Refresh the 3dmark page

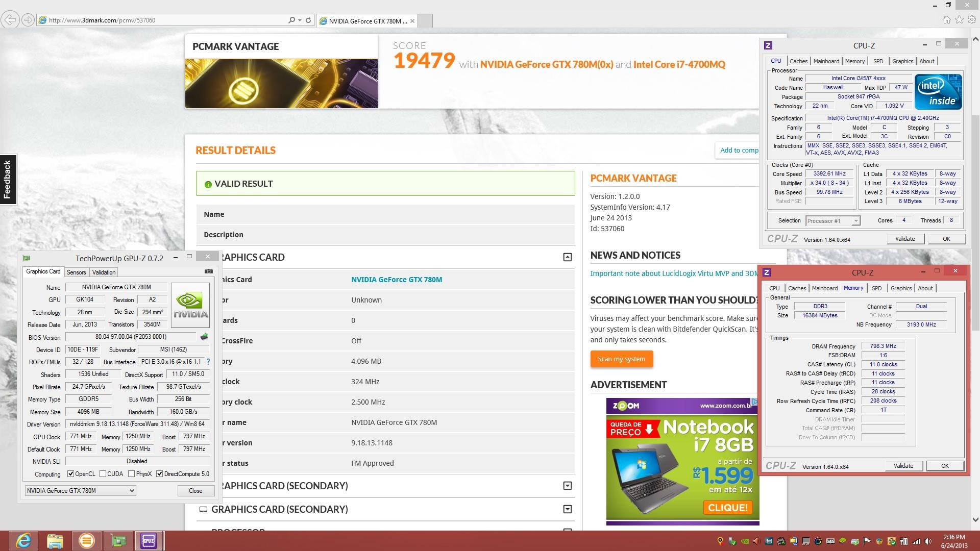tap(308, 20)
